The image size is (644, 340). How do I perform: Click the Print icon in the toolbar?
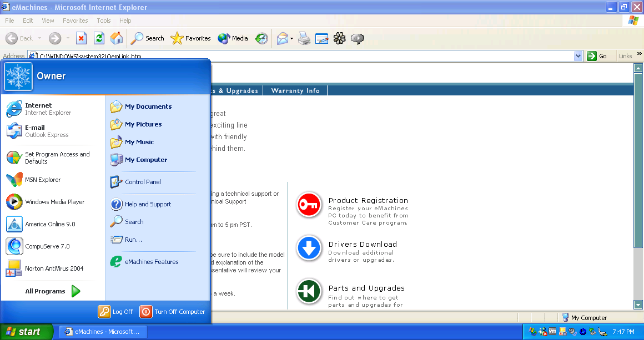click(304, 38)
